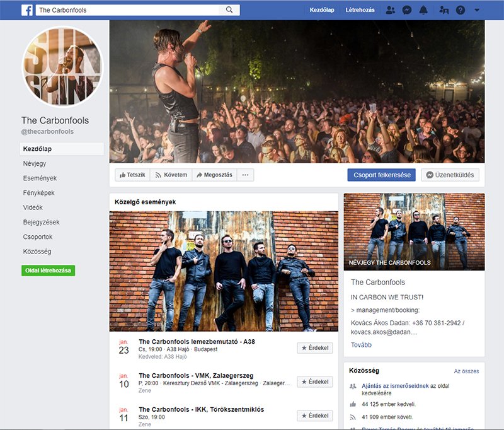The height and width of the screenshot is (430, 504).
Task: Open Létrehozás in the top bar
Action: coord(360,10)
